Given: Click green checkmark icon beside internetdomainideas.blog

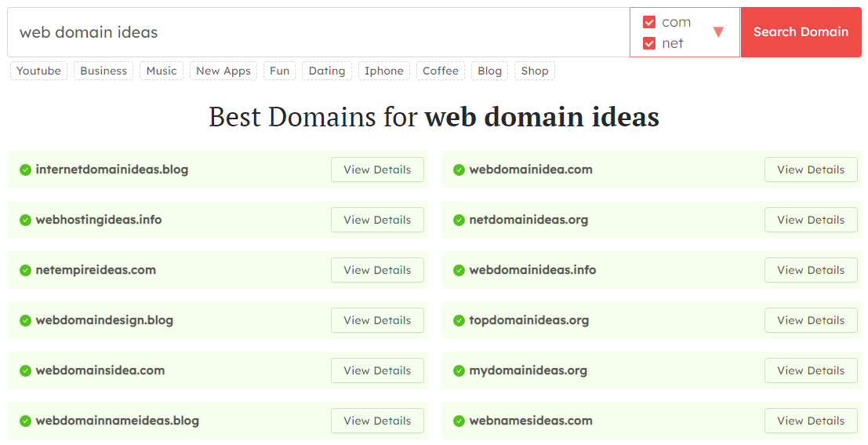Looking at the screenshot, I should 25,170.
